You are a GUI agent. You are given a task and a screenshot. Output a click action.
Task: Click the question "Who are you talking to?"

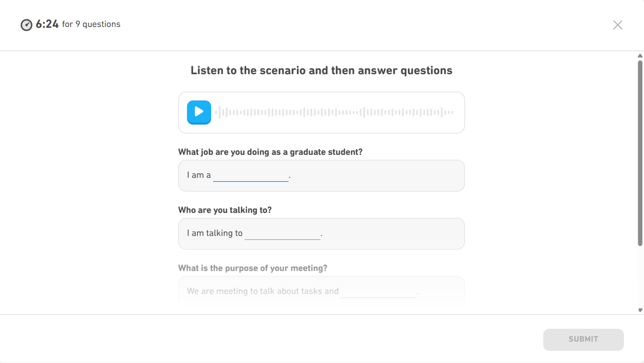click(225, 210)
